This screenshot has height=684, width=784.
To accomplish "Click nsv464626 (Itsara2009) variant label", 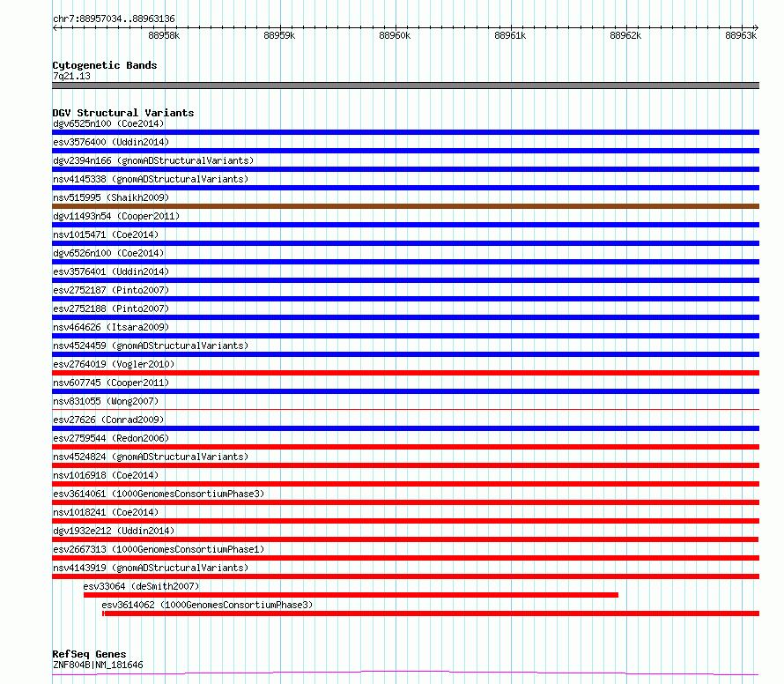I will (111, 327).
